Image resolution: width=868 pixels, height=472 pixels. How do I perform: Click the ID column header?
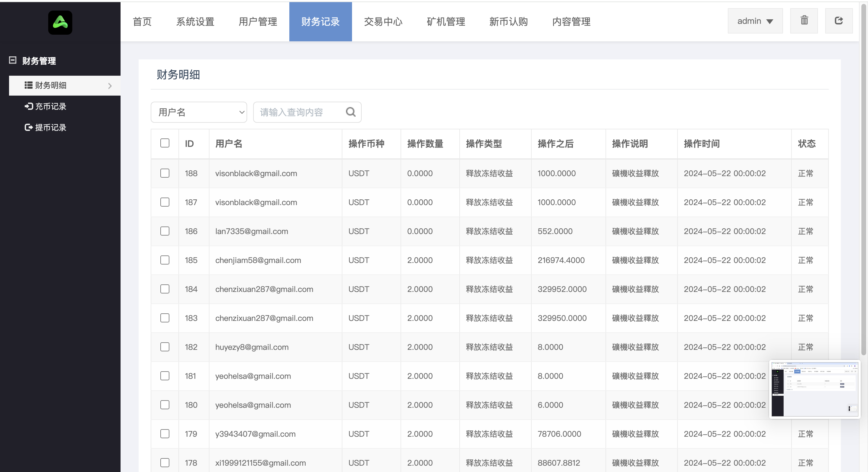189,144
